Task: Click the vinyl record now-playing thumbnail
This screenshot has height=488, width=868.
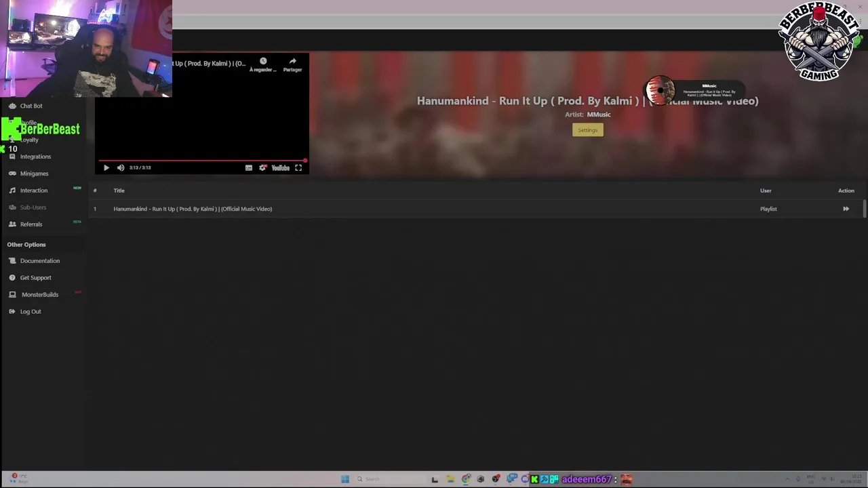Action: (660, 89)
